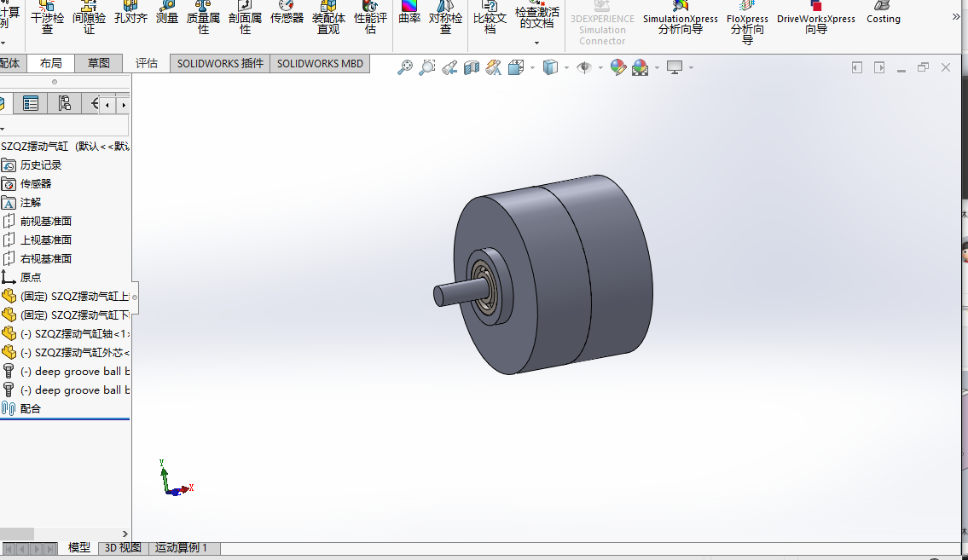
Task: Click Dynamic Annotation Views icon
Action: (x=493, y=67)
